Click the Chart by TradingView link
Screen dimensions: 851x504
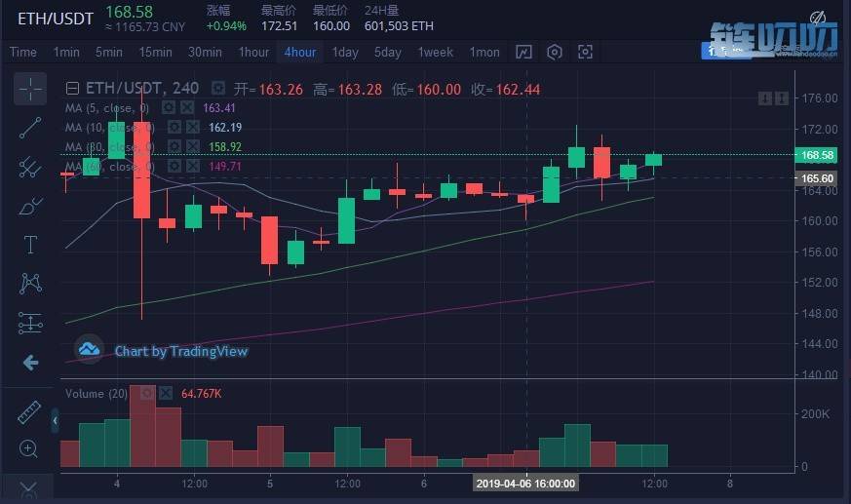(x=180, y=351)
